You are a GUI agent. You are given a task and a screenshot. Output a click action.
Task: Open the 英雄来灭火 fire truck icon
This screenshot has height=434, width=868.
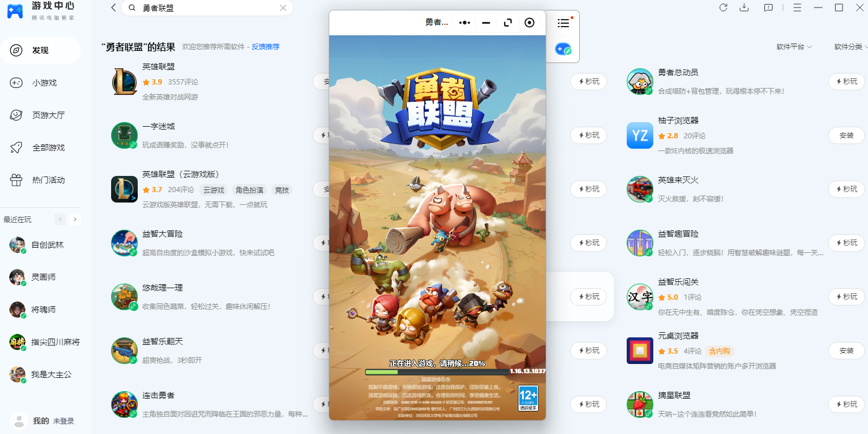640,189
